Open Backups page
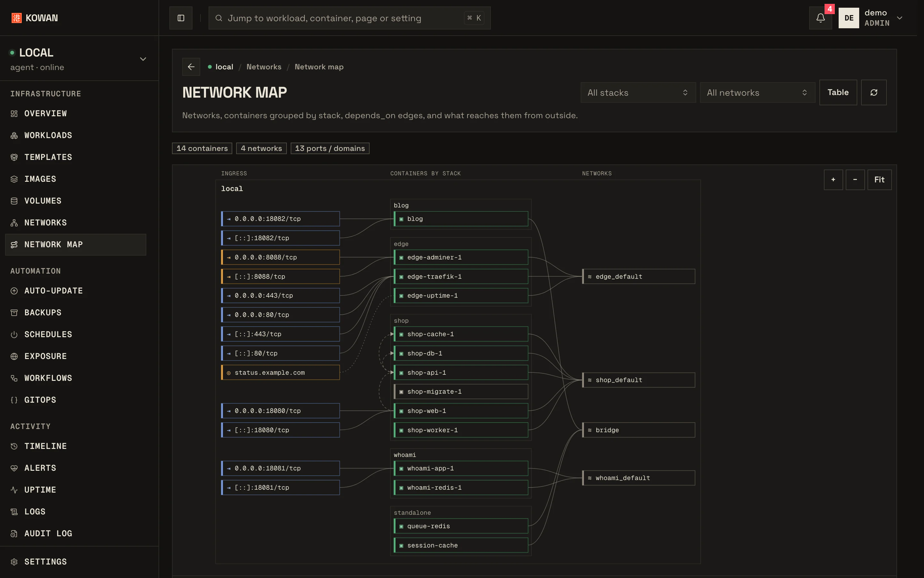Viewport: 924px width, 578px height. [76, 313]
